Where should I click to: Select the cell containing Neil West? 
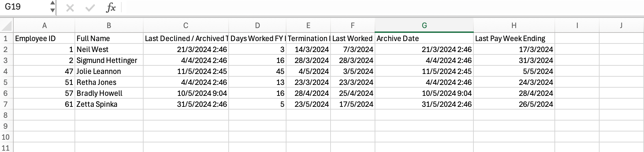point(109,49)
